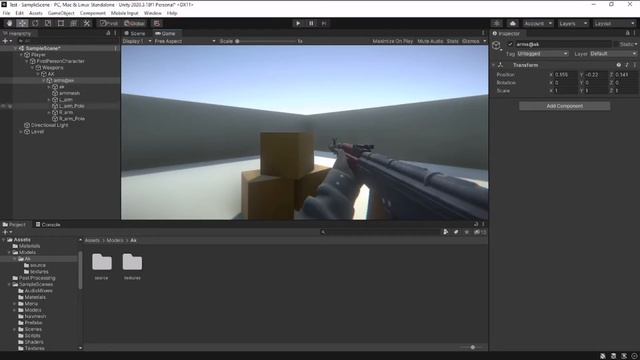Click the snap settings icon after Global
This screenshot has height=360, width=640.
[x=157, y=23]
